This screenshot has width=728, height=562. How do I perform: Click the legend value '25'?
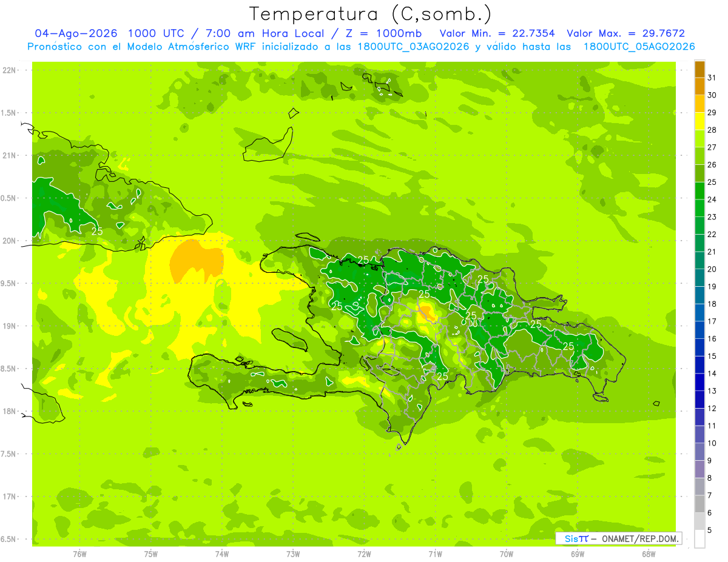point(712,182)
